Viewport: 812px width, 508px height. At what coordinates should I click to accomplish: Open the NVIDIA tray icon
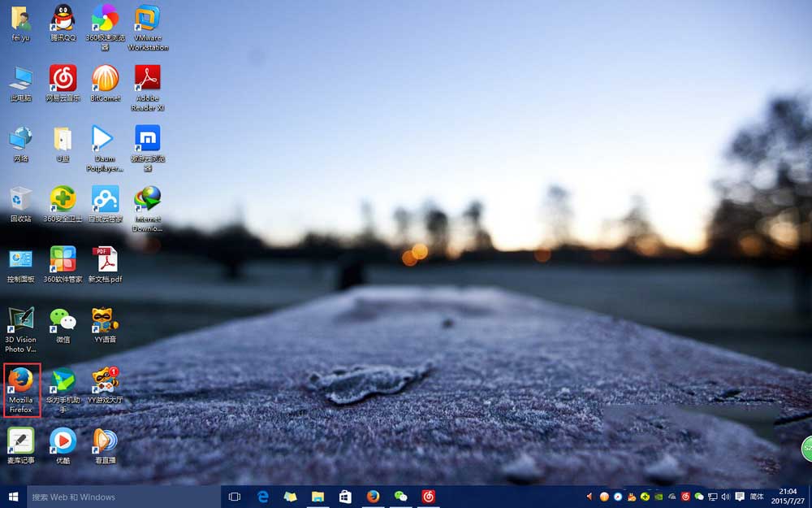click(x=659, y=497)
